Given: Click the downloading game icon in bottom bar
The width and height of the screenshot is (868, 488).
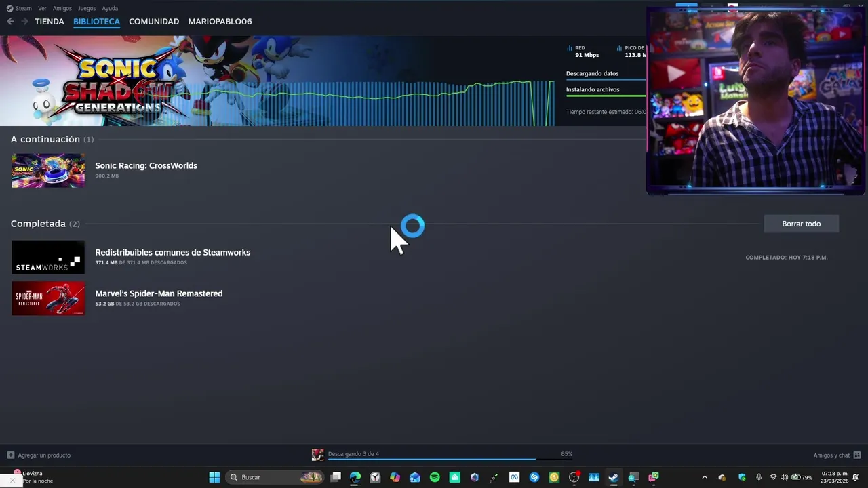Looking at the screenshot, I should click(317, 455).
